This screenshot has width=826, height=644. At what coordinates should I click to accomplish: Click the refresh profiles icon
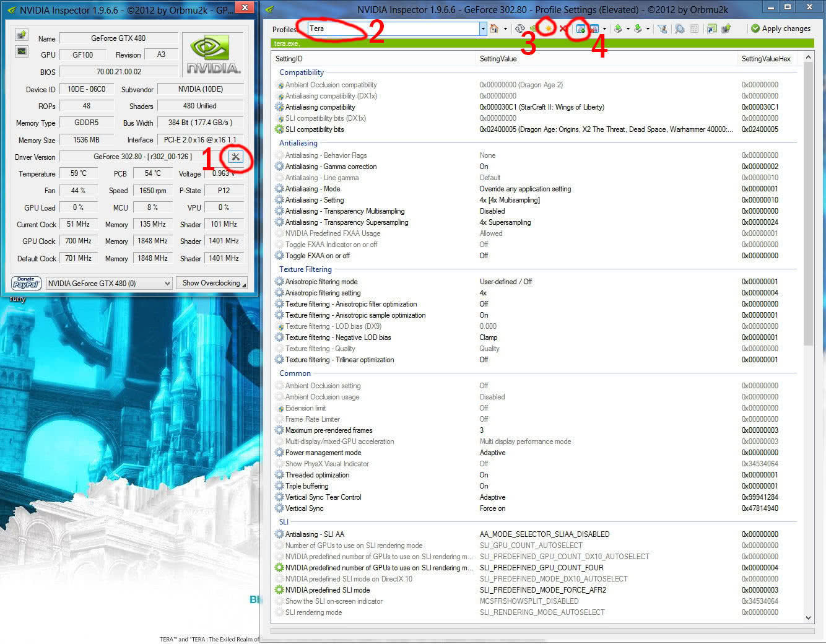tap(520, 28)
